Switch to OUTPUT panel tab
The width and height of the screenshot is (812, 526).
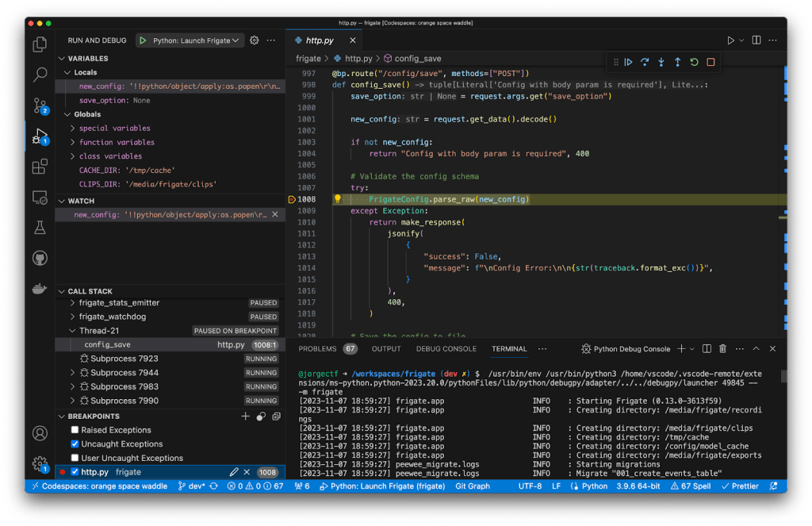tap(386, 349)
